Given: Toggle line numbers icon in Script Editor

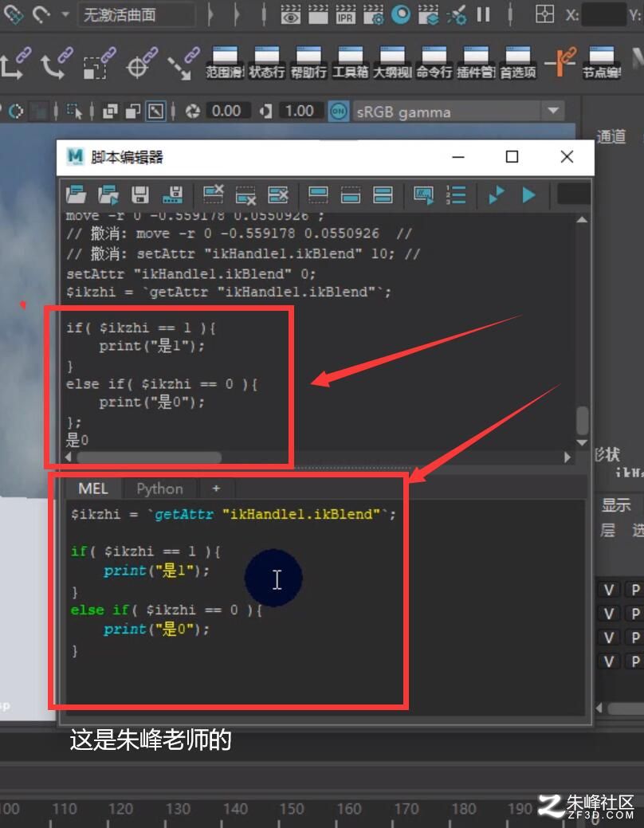Looking at the screenshot, I should pos(455,195).
